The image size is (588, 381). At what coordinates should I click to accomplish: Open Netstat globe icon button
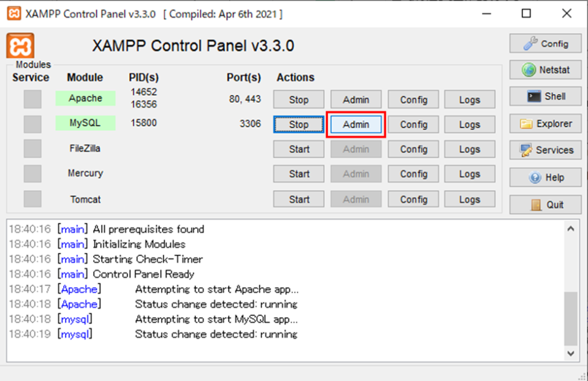[x=546, y=70]
